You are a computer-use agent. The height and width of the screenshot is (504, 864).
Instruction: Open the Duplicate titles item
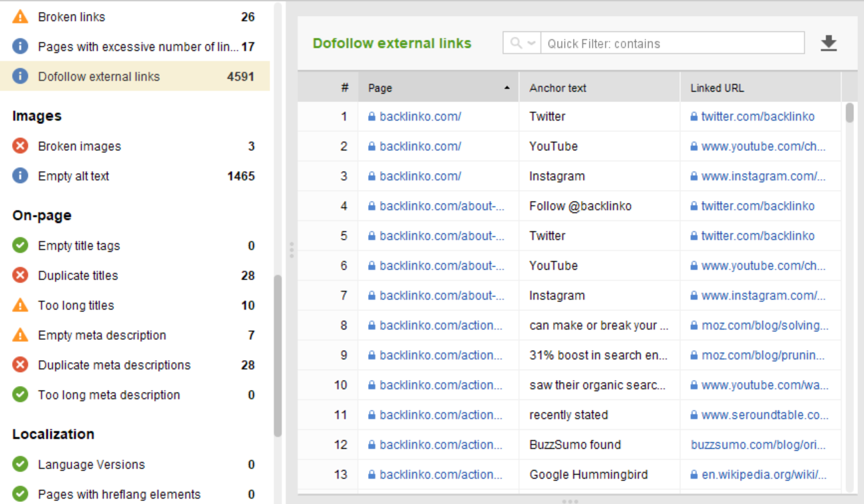tap(135, 275)
